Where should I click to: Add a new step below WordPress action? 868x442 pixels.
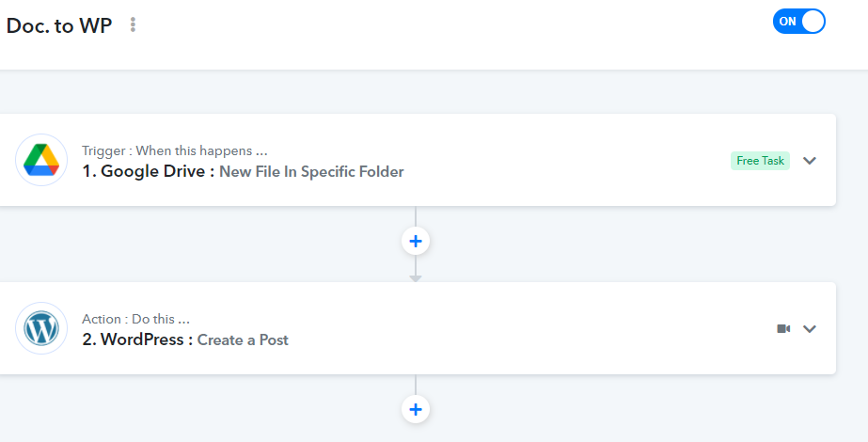pyautogui.click(x=416, y=409)
